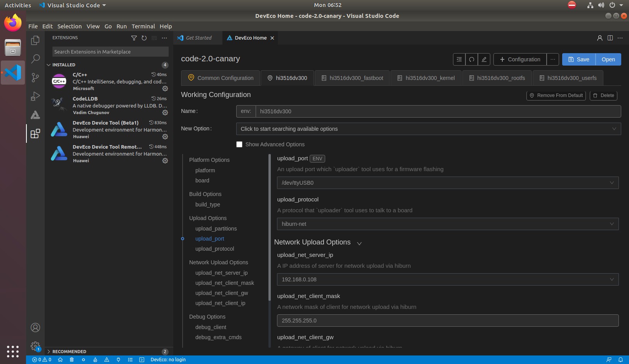Open the upload_protocol hiburn-net dropdown

[448, 224]
